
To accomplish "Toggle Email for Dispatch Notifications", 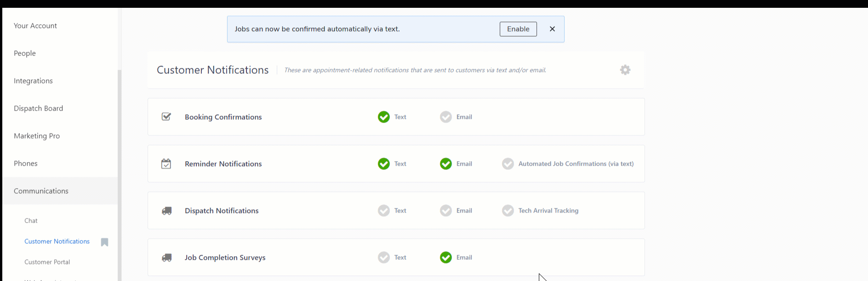I will (x=445, y=211).
